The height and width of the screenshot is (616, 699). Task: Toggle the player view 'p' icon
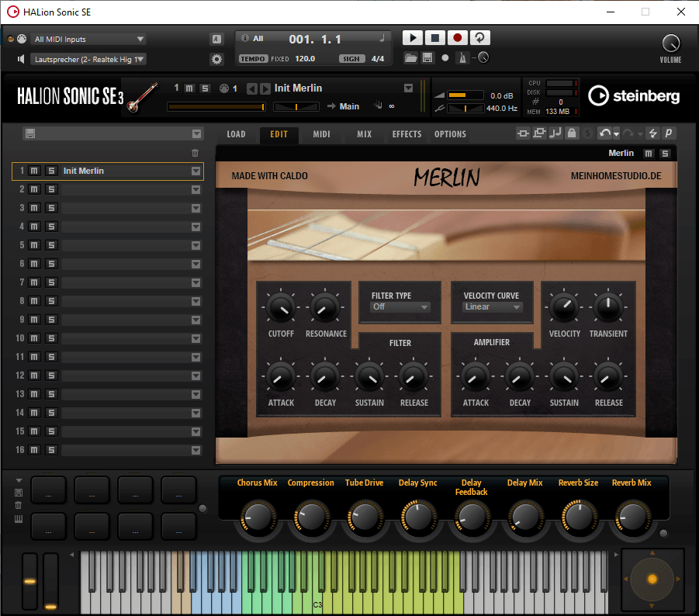click(x=668, y=133)
